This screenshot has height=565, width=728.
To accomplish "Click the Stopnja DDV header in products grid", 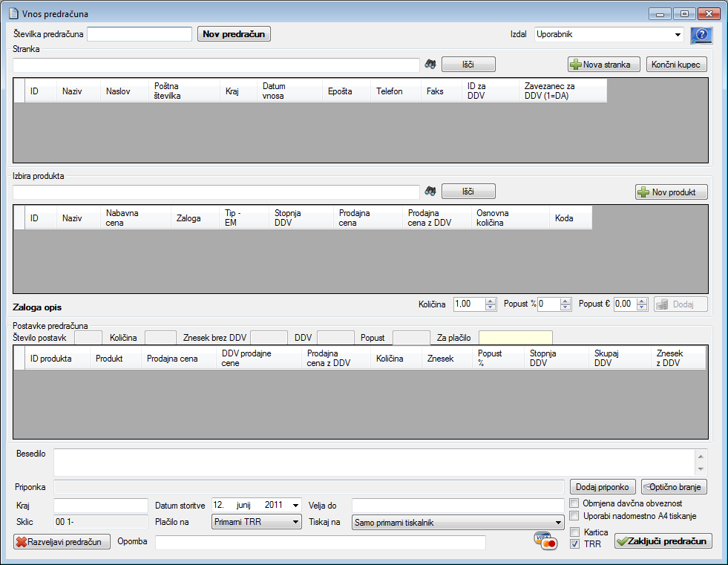I will pos(301,218).
